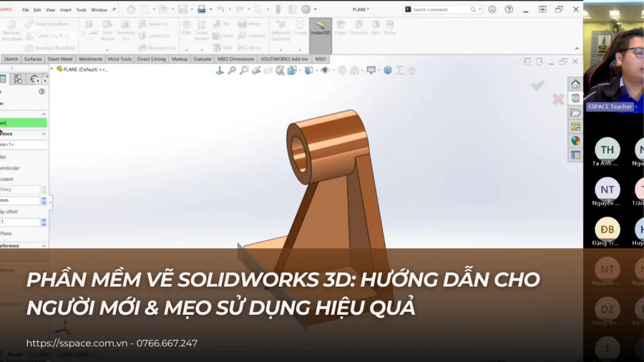Open the Window menu

99,10
